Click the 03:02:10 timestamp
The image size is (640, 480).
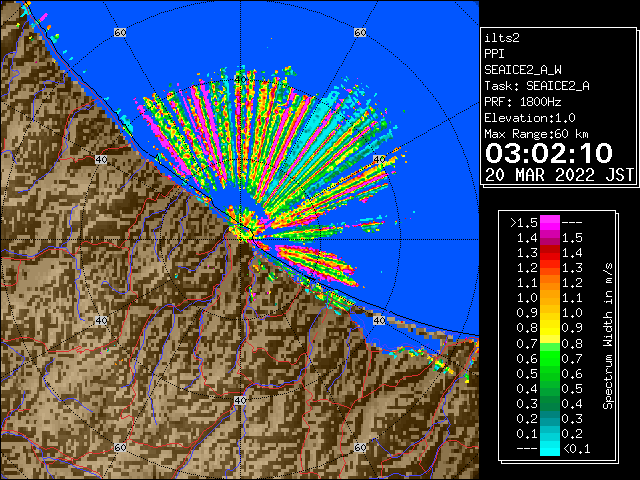click(x=549, y=153)
